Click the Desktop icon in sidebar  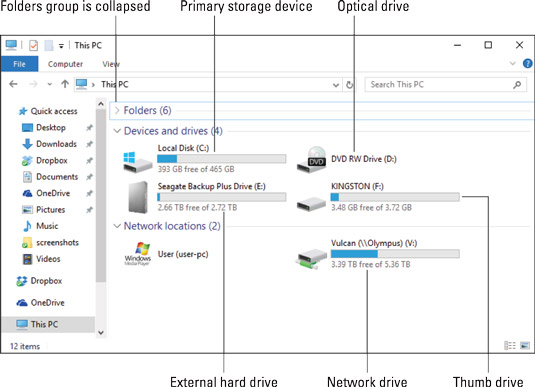point(27,128)
